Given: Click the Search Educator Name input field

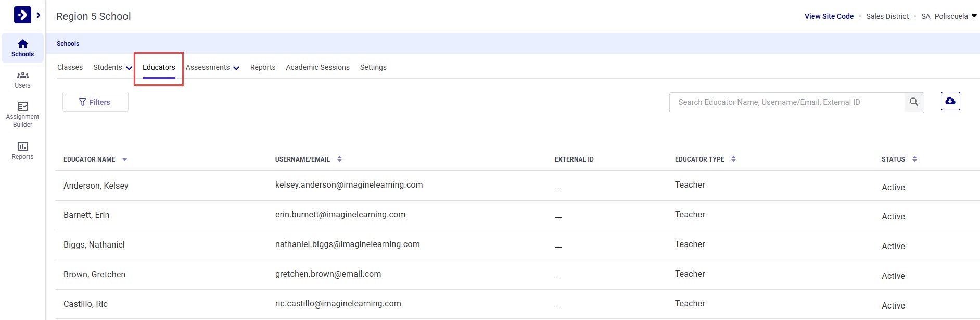Looking at the screenshot, I should click(786, 102).
